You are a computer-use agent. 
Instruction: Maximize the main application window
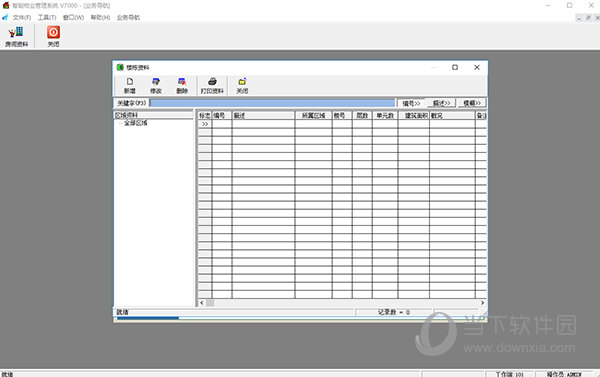[x=569, y=5]
